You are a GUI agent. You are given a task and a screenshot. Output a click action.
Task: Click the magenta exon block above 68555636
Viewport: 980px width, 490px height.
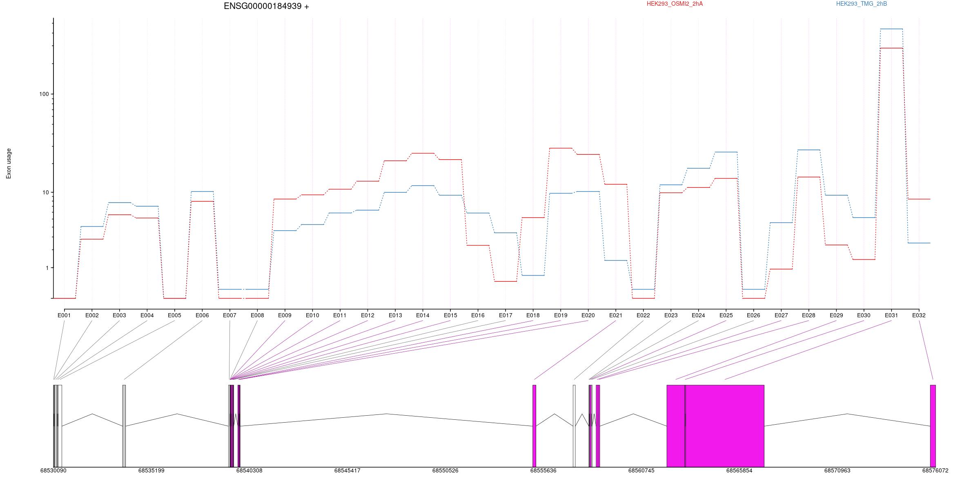(534, 426)
